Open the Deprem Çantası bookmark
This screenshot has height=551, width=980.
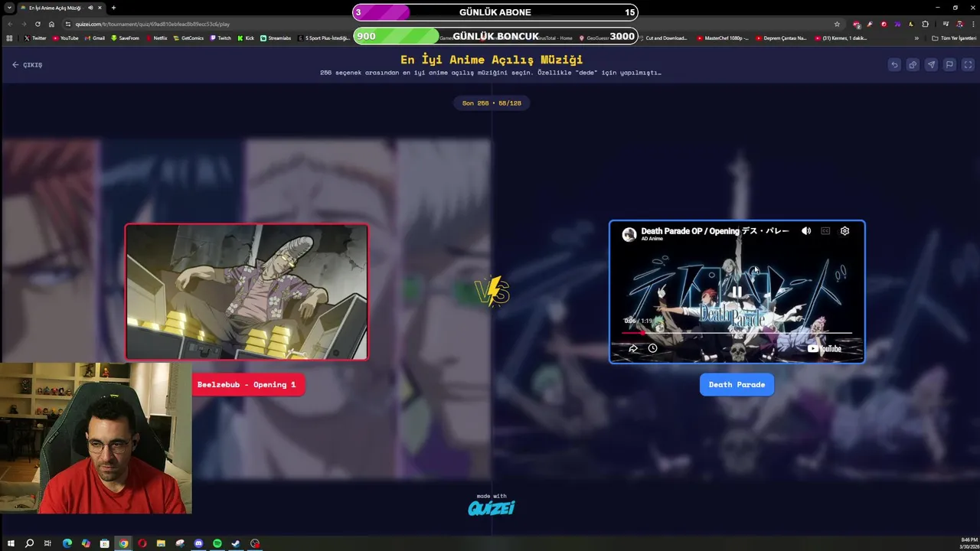click(x=781, y=37)
